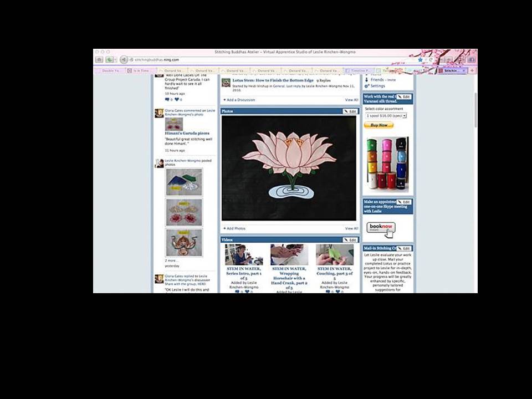This screenshot has width=532, height=399.
Task: Click the page's vertical scrollbar
Action: [x=475, y=110]
